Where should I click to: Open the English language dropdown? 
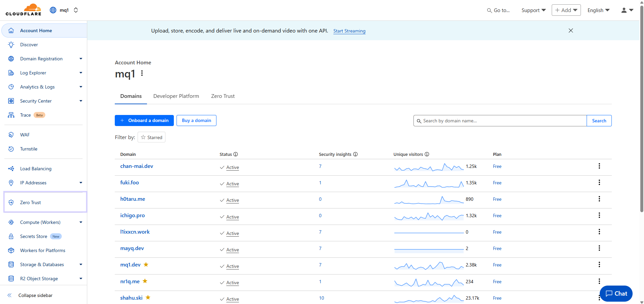point(598,10)
